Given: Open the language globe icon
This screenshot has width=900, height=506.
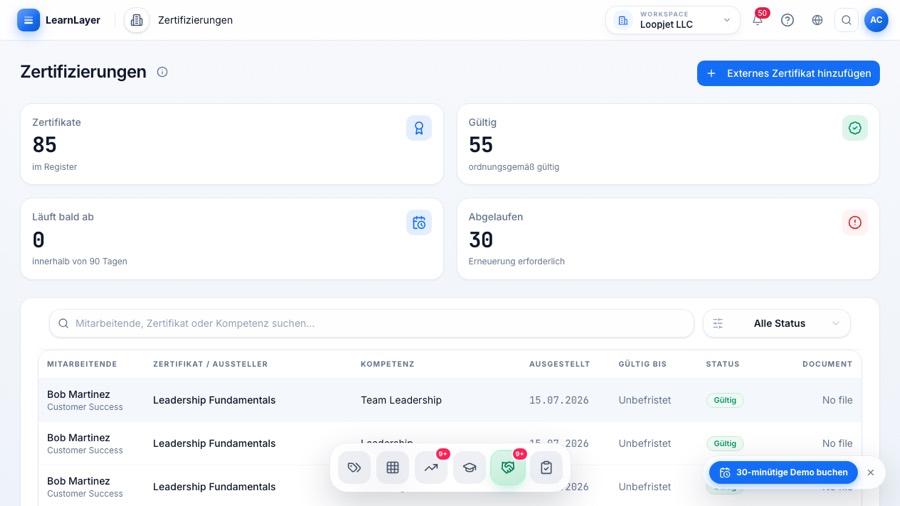Looking at the screenshot, I should point(817,20).
